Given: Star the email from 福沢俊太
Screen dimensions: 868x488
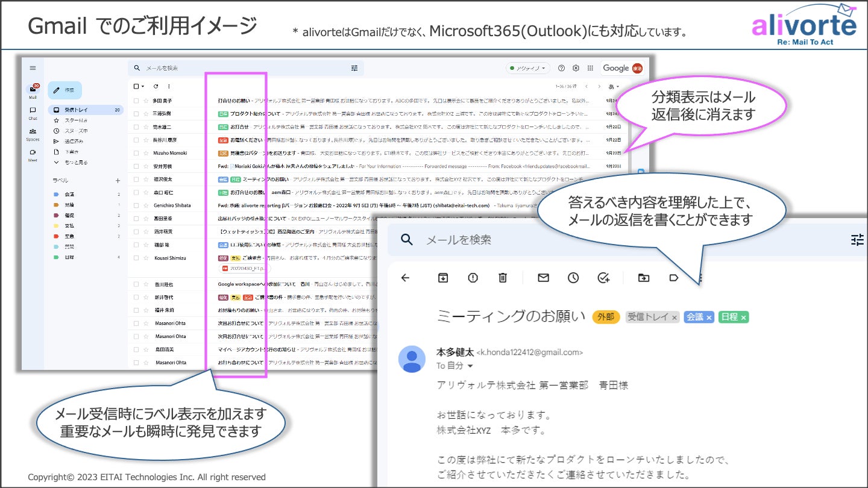Looking at the screenshot, I should pos(146,180).
